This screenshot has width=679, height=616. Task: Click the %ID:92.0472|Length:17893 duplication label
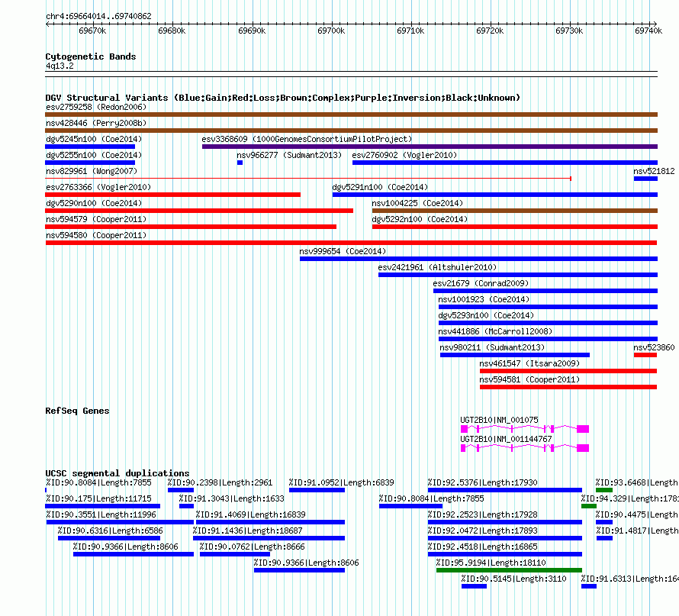[482, 531]
